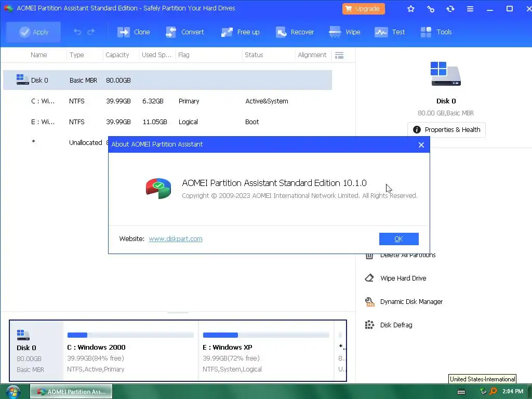Open Disk Defrag
This screenshot has height=399, width=532.
(396, 325)
